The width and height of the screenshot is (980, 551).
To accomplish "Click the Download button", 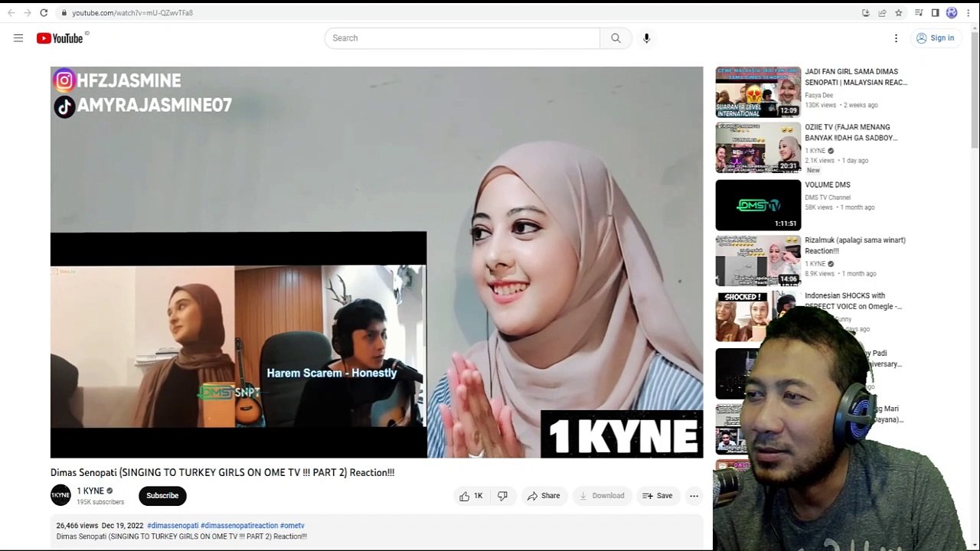I will [601, 496].
